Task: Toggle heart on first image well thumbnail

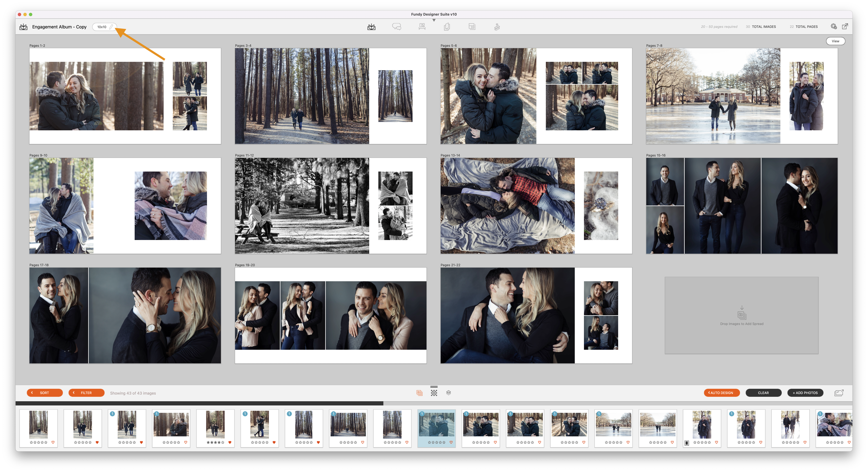Action: tap(53, 442)
